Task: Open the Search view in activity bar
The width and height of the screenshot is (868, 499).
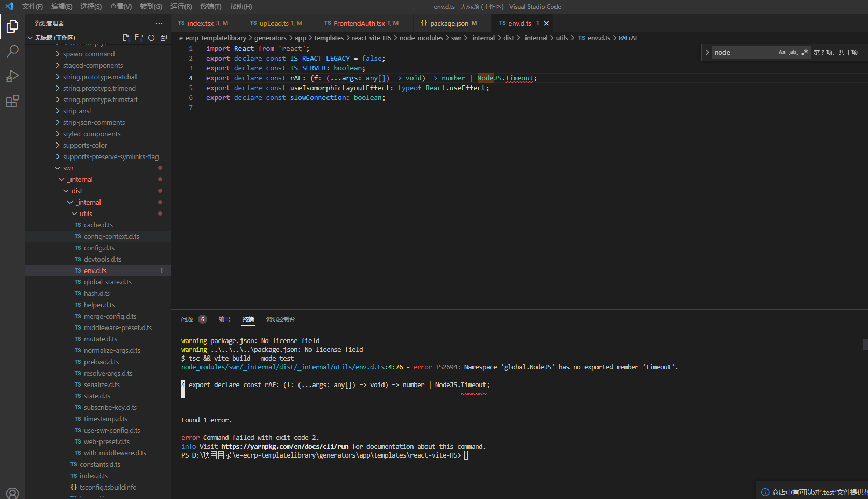Action: tap(12, 51)
